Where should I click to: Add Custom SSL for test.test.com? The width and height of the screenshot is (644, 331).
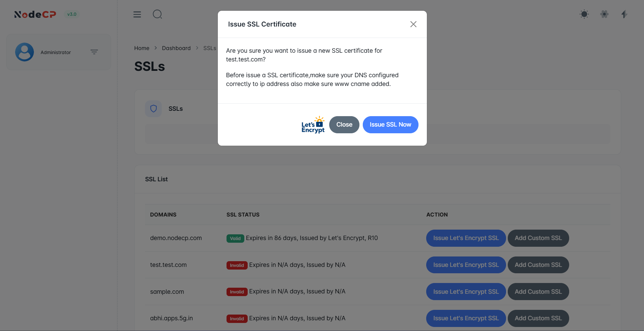pyautogui.click(x=538, y=265)
